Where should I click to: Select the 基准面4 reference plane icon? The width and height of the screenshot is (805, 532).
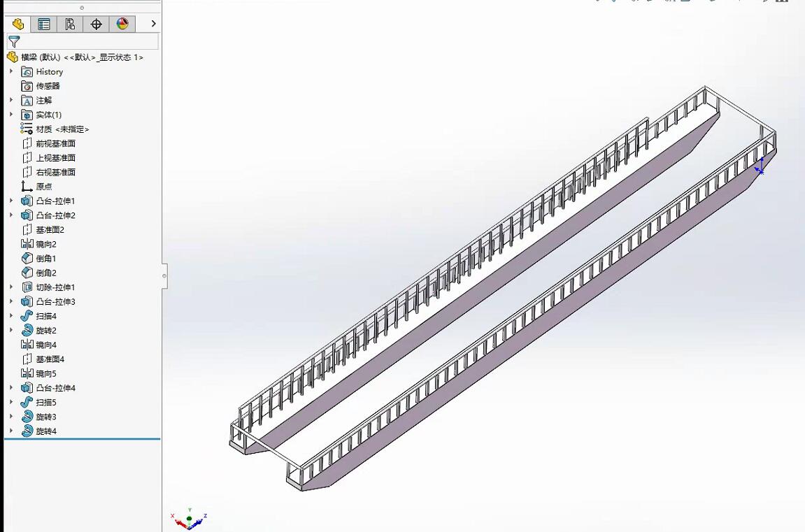pos(27,359)
